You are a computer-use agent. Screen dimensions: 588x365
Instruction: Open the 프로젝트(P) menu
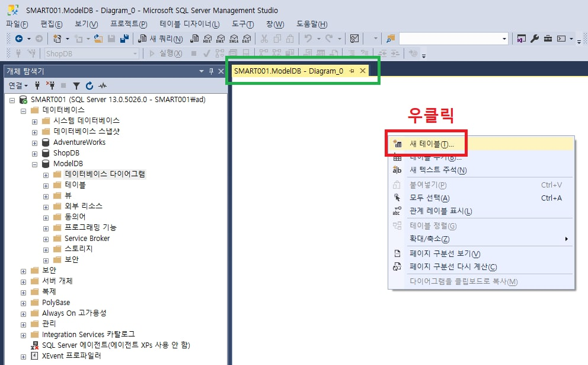coord(129,24)
